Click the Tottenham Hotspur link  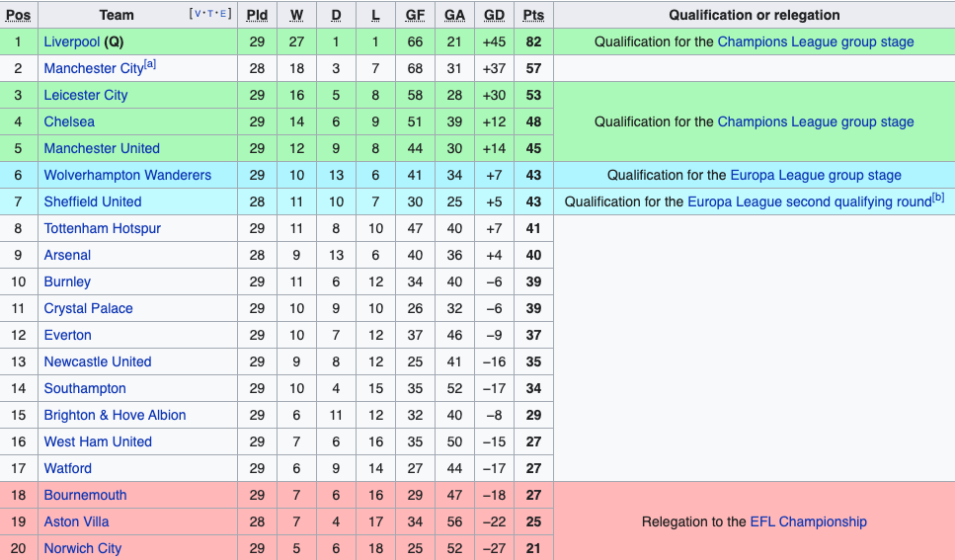pyautogui.click(x=103, y=228)
